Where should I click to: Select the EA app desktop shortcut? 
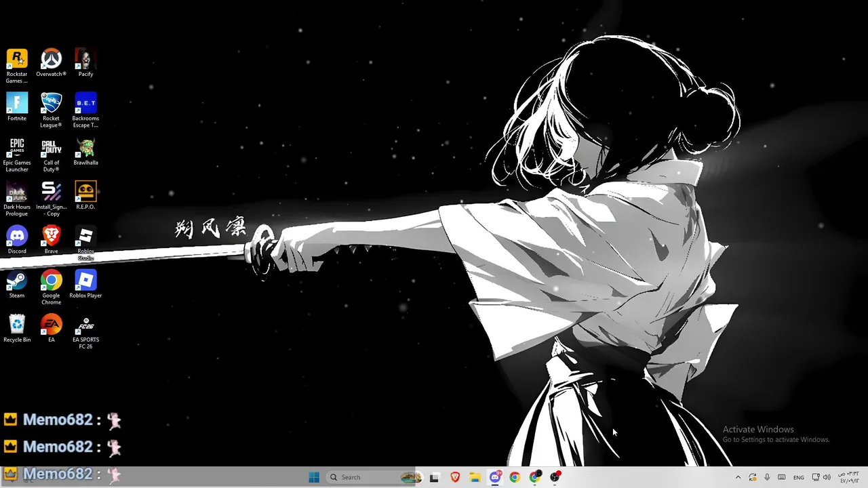51,328
